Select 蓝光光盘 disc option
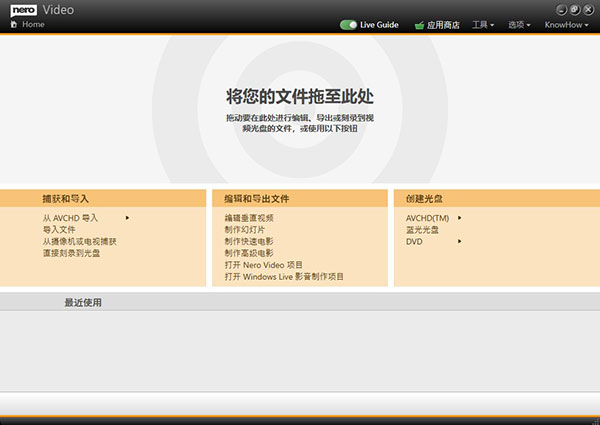Screen dimensions: 600x425 point(421,229)
